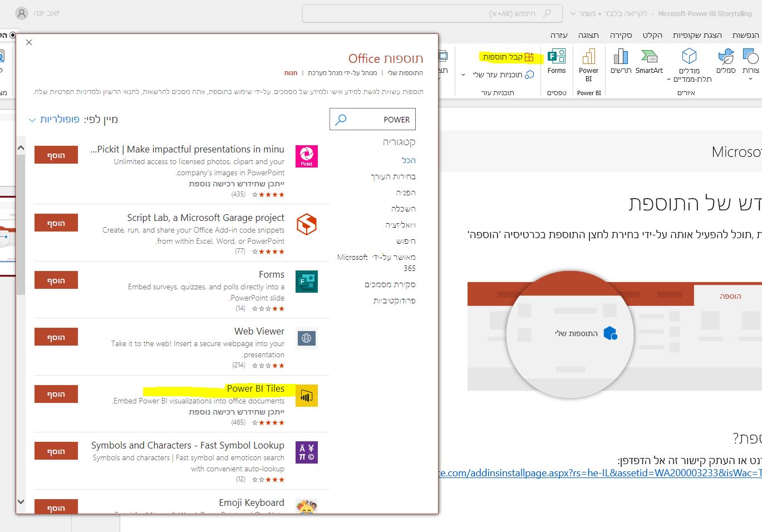
Task: Select בחירות העורך category
Action: pyautogui.click(x=393, y=176)
